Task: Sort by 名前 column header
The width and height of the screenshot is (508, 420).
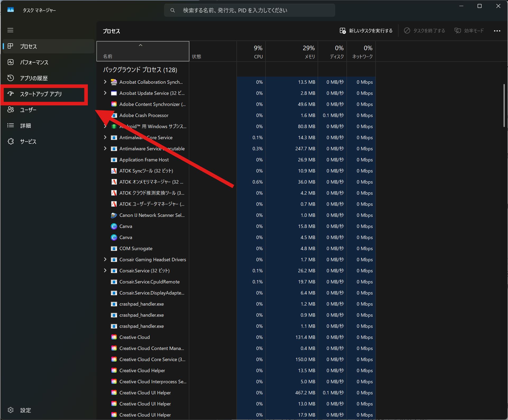Action: coord(143,51)
